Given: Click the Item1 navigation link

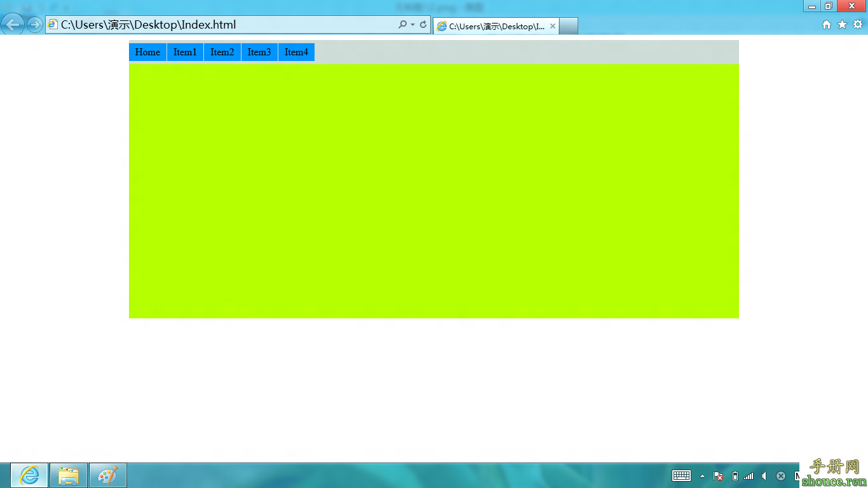Looking at the screenshot, I should click(x=185, y=52).
